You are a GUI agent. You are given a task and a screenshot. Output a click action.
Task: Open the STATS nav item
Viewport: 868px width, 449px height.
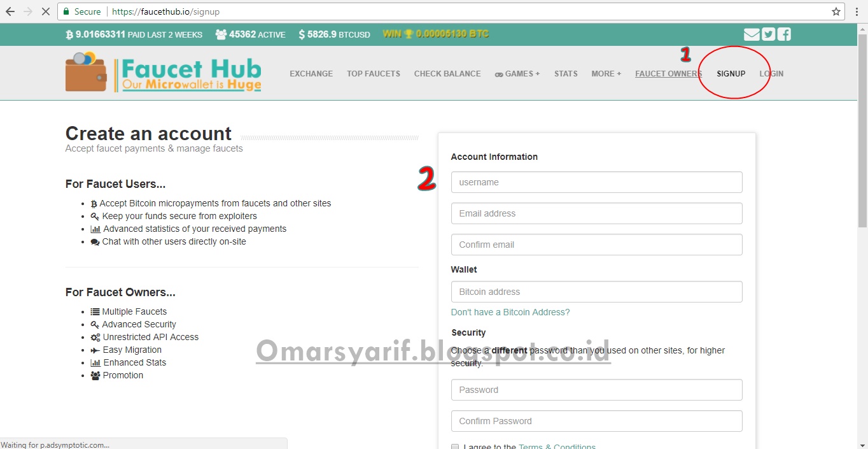(x=566, y=74)
